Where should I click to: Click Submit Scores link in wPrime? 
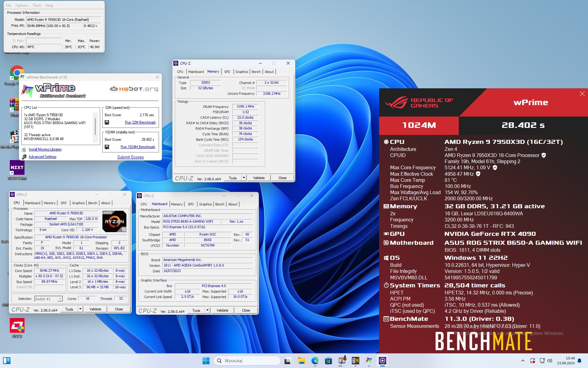tap(130, 157)
